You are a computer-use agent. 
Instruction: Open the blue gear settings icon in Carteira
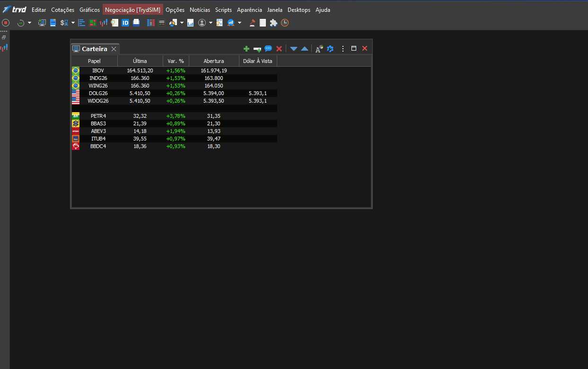point(330,49)
